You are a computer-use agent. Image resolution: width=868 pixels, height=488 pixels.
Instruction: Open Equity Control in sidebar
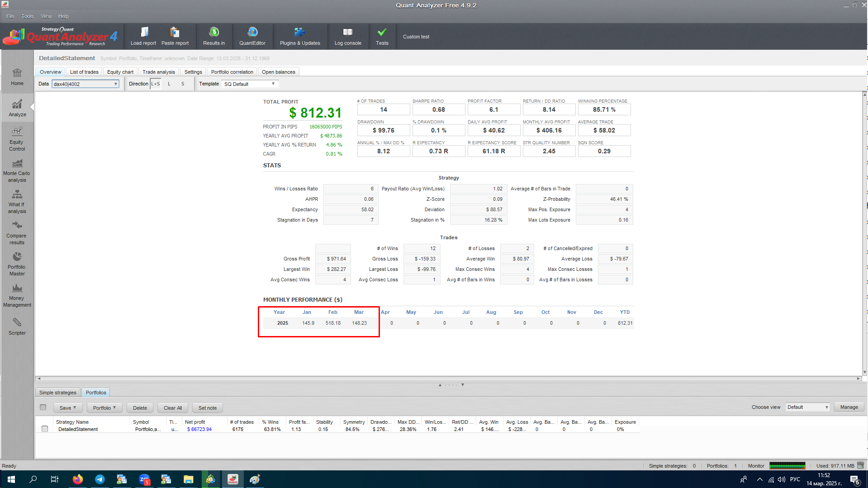[x=17, y=139]
